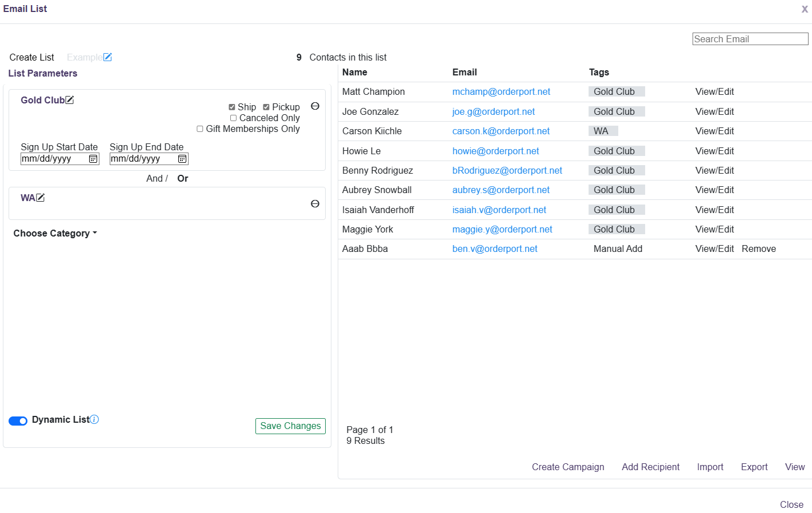The width and height of the screenshot is (812, 513).
Task: Disable the Dynamic List toggle
Action: pyautogui.click(x=18, y=420)
